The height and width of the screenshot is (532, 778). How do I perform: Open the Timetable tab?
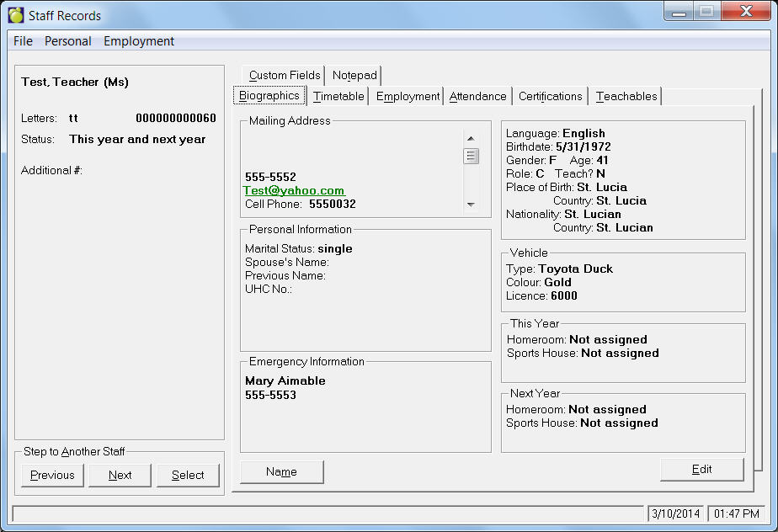(338, 97)
